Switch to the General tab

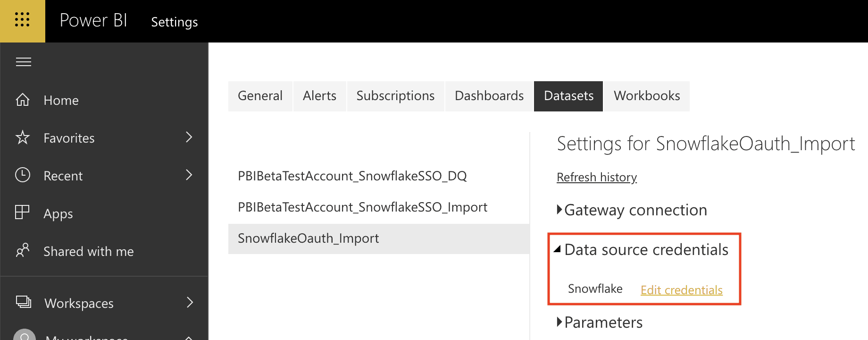click(x=260, y=96)
